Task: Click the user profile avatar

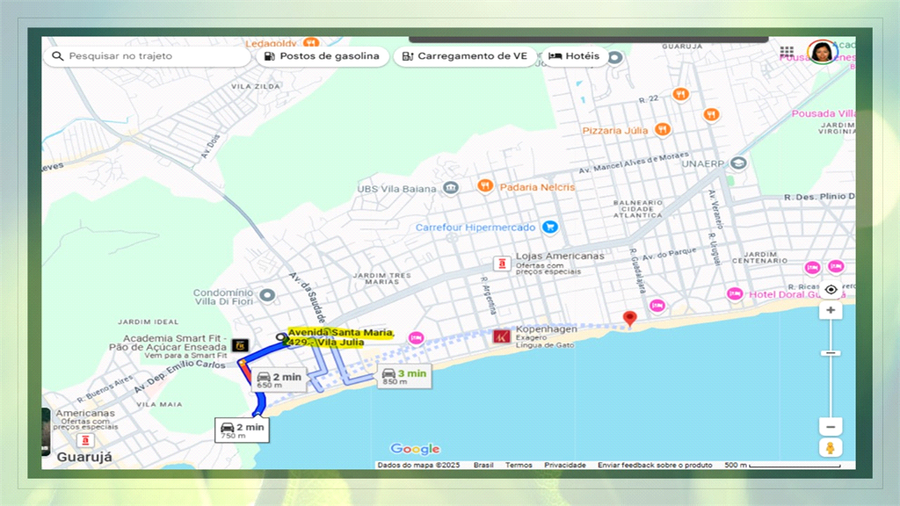Action: 820,52
